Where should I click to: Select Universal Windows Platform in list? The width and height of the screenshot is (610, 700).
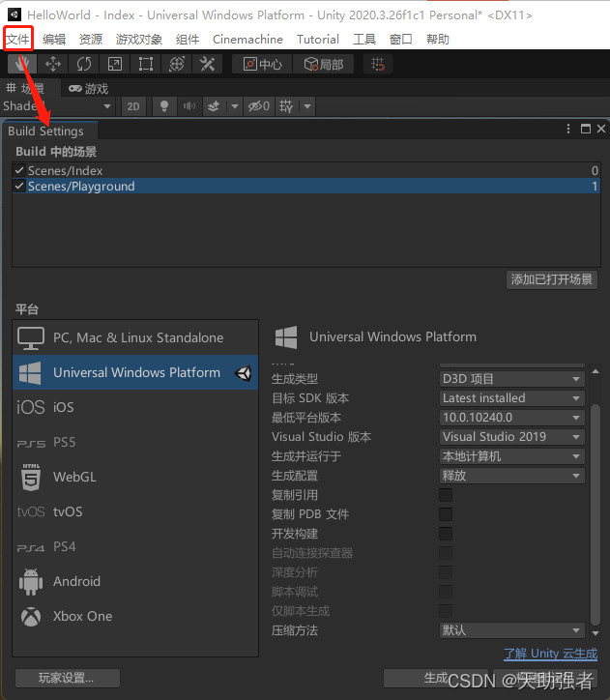click(135, 372)
